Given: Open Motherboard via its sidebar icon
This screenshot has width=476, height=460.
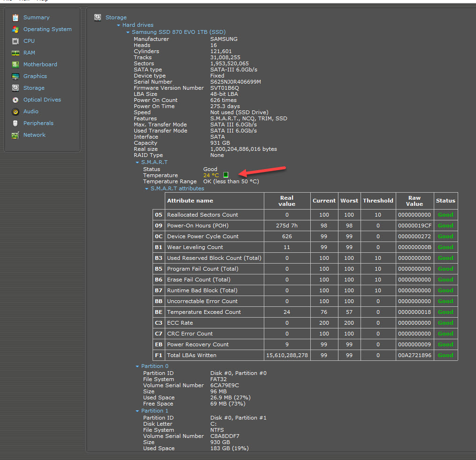Looking at the screenshot, I should [x=15, y=65].
